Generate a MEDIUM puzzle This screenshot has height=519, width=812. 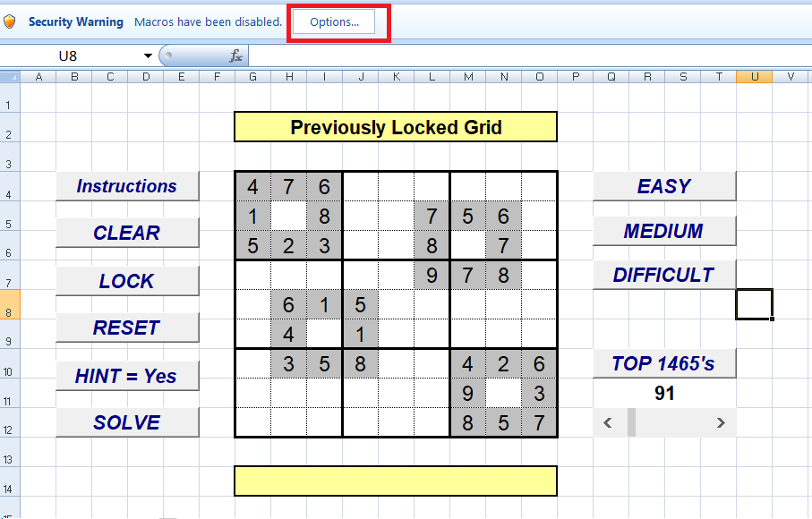663,229
